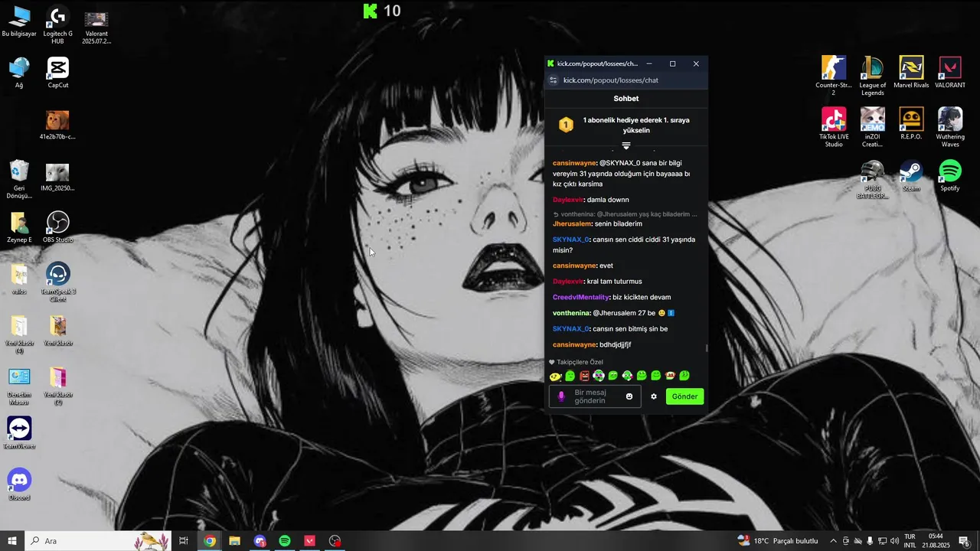Open TikTok LIVE Studio shortcut
This screenshot has width=980, height=551.
click(834, 127)
